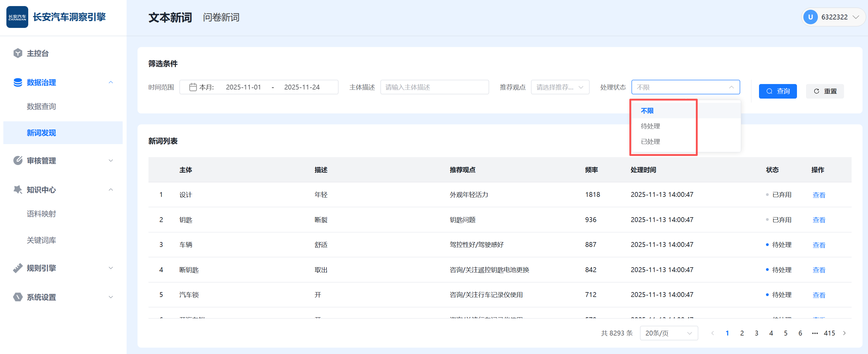The height and width of the screenshot is (354, 868).
Task: Open the 数据查询 menu item
Action: tap(41, 106)
